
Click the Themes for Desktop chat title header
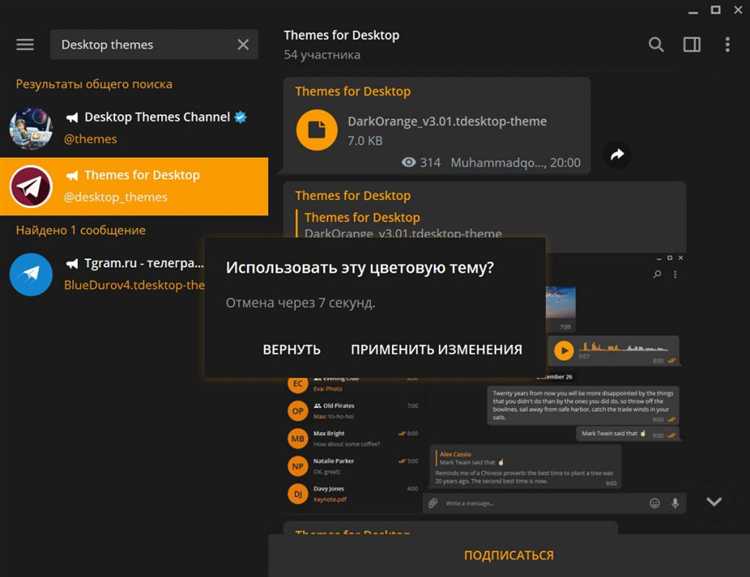342,35
